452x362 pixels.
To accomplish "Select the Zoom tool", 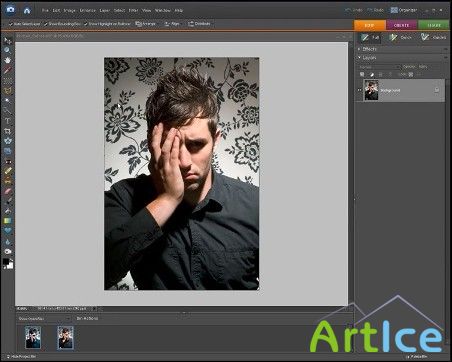I will click(x=7, y=50).
